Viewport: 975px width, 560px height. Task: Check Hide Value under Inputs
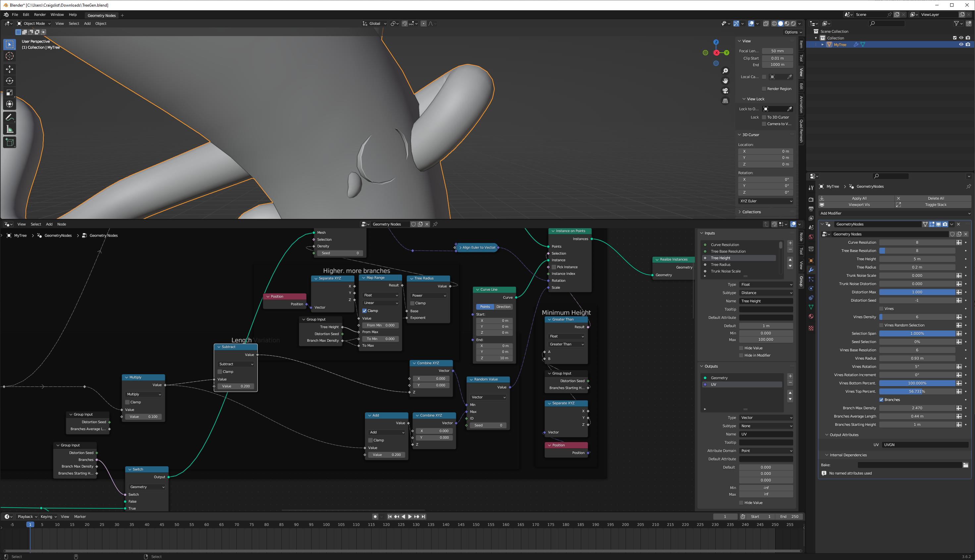pos(741,348)
